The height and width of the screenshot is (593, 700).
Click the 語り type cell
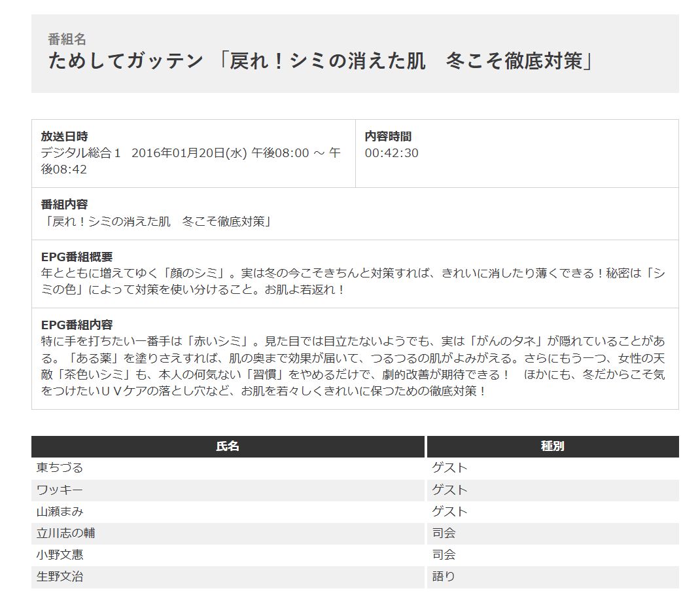(444, 577)
